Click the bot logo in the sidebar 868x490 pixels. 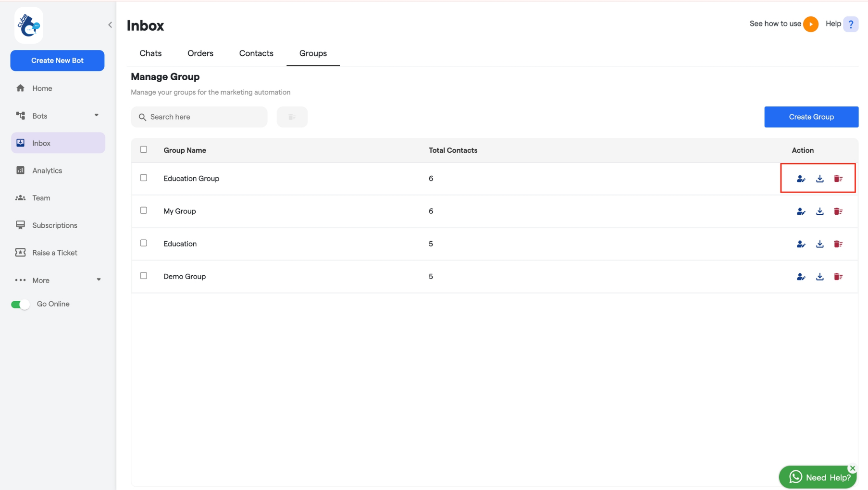[29, 25]
